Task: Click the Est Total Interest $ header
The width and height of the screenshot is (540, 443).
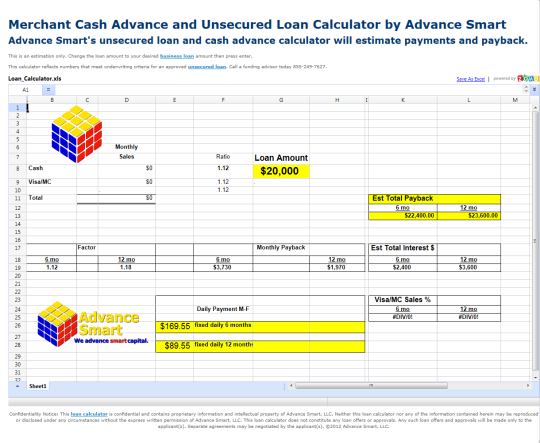Action: coord(403,249)
